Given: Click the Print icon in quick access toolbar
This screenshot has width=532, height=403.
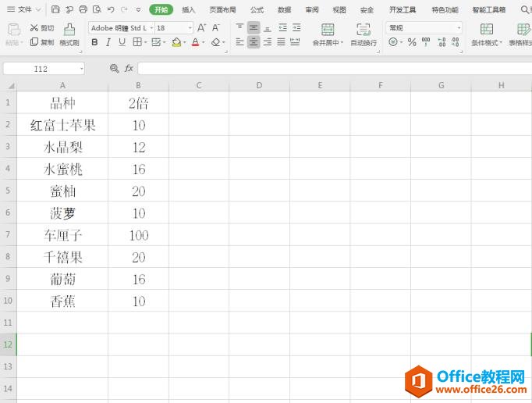Looking at the screenshot, I should coord(83,9).
